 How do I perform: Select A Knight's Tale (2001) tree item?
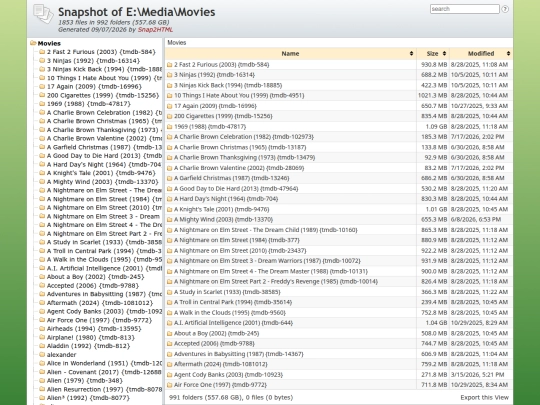(101, 173)
